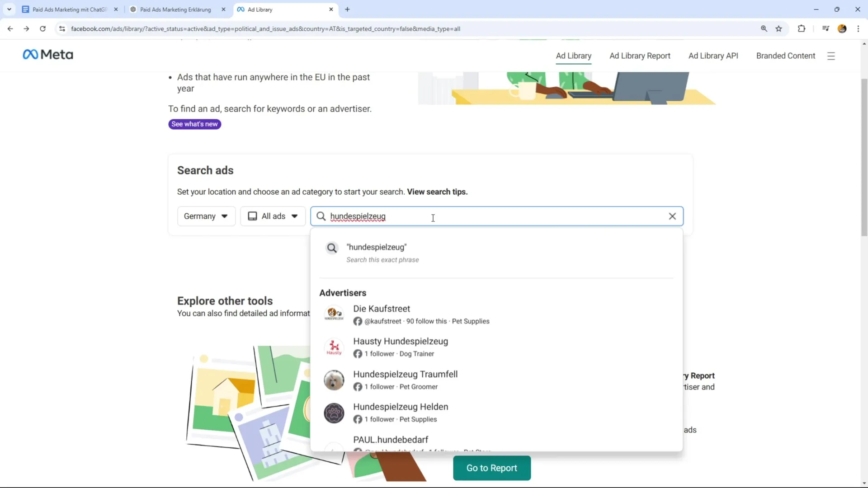
Task: Open the Chrome three-dot menu
Action: tap(858, 28)
